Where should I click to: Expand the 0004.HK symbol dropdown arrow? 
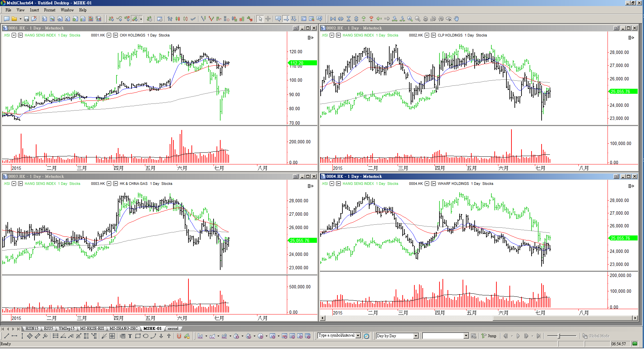[x=427, y=184]
